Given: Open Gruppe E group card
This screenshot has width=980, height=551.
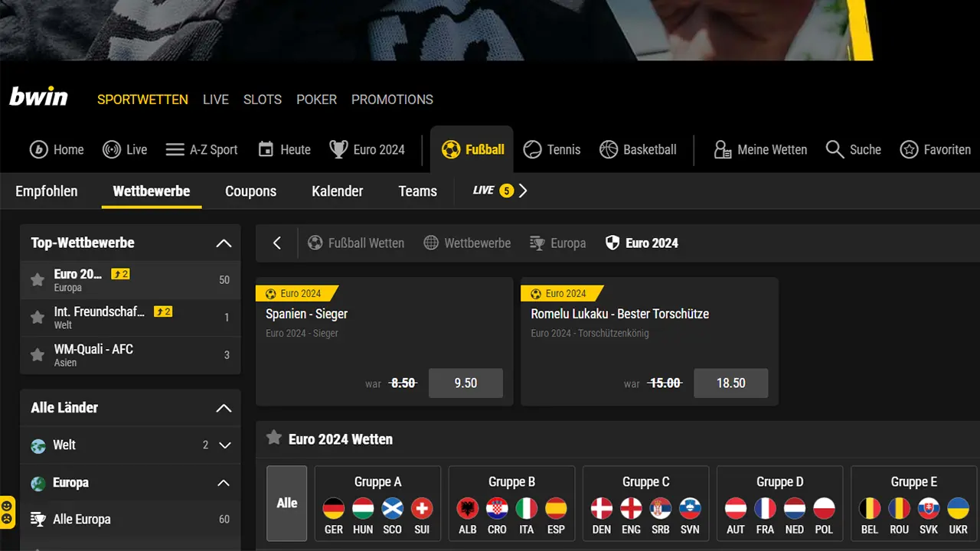Looking at the screenshot, I should pos(913,504).
